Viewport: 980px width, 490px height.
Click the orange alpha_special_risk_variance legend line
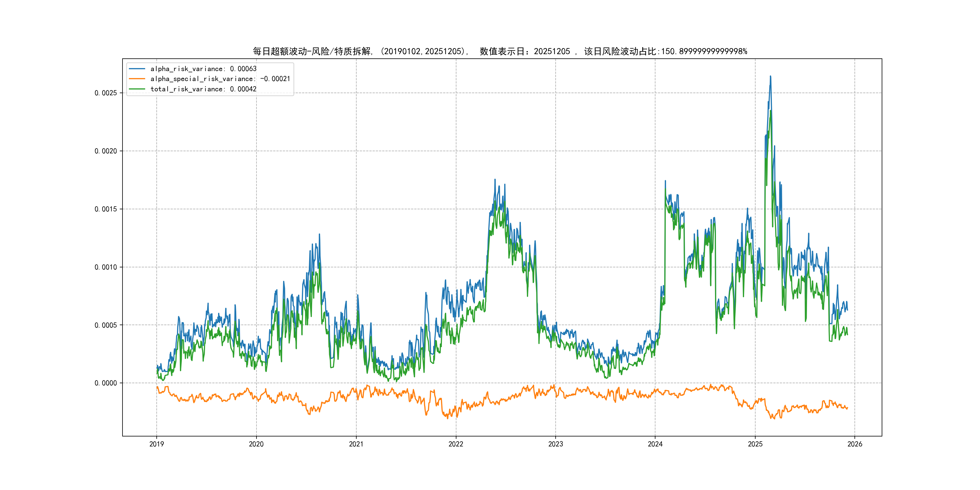(x=137, y=79)
